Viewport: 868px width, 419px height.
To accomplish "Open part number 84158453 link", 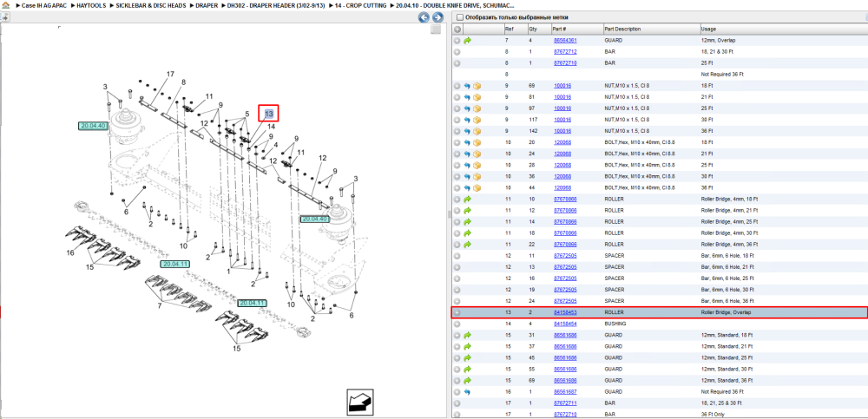I will [565, 312].
